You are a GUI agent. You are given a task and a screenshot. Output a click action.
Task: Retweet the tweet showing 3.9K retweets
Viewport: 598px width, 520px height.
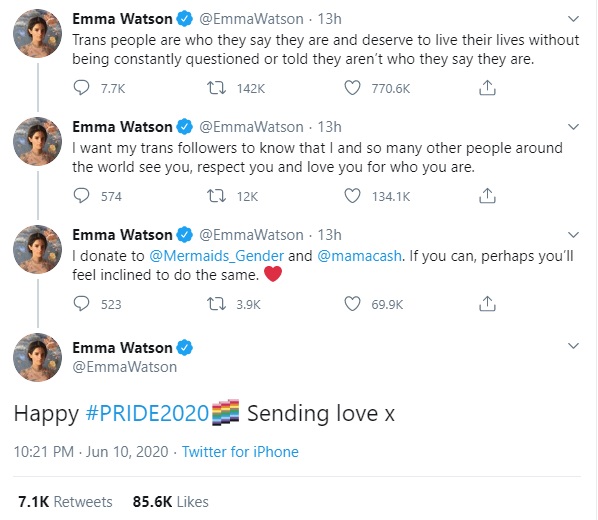[x=216, y=304]
